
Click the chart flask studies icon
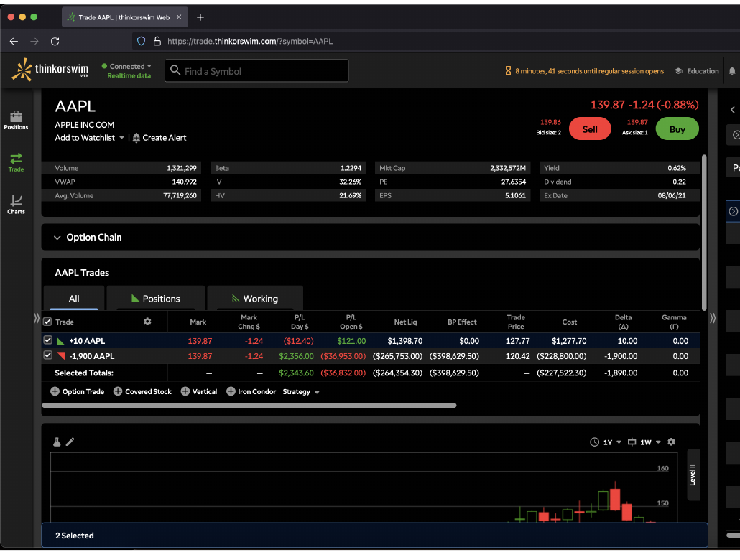coord(57,442)
